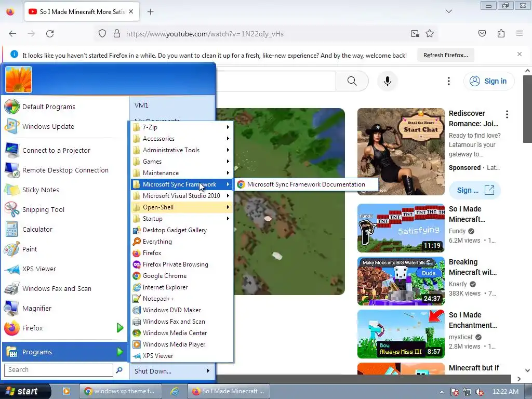This screenshot has width=532, height=399.
Task: Open ad options menu for Rediscover Romance
Action: point(507,114)
